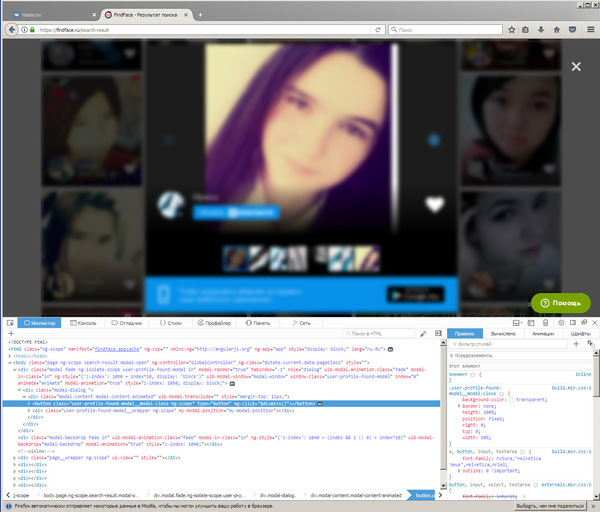Screen dimensions: 600x512
Task: Open the downloads arrow icon
Action: [x=541, y=29]
